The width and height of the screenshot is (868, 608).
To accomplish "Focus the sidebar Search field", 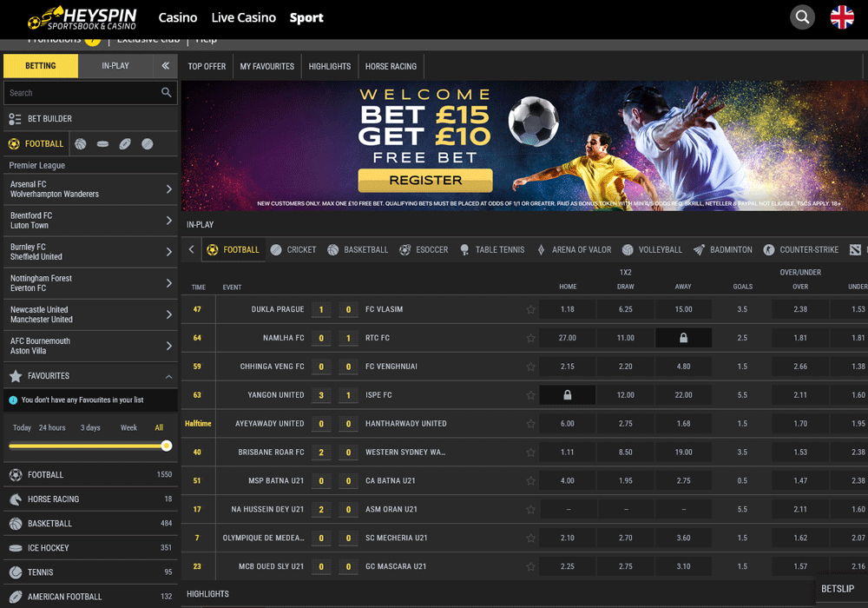I will coord(90,92).
